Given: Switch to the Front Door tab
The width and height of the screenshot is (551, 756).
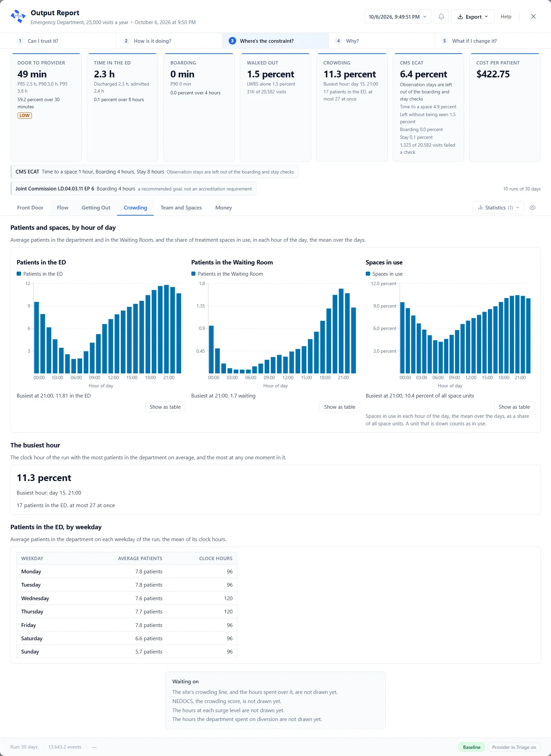Looking at the screenshot, I should coord(30,208).
